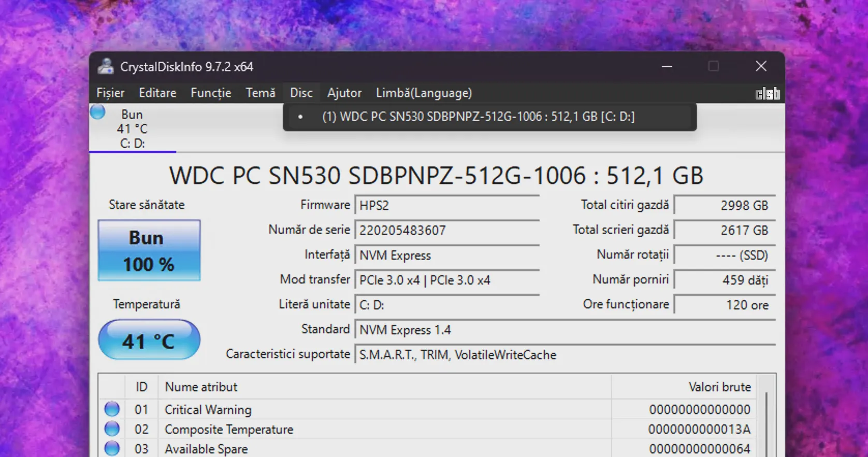Click the disk model title WDC PC SN530
The image size is (868, 457).
point(436,176)
